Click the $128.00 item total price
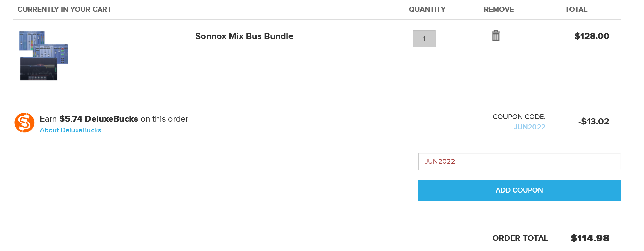Screen dimensions: 644x251 pyautogui.click(x=592, y=36)
